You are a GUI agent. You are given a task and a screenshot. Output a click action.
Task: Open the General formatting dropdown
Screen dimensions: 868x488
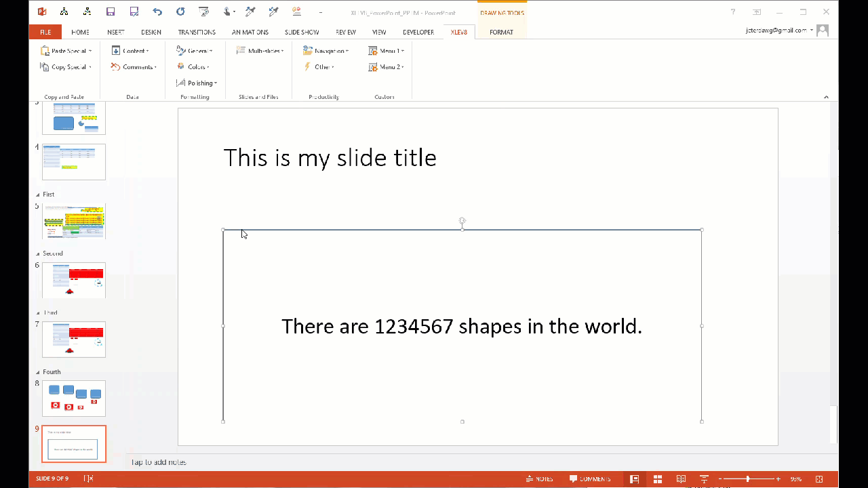tap(195, 51)
